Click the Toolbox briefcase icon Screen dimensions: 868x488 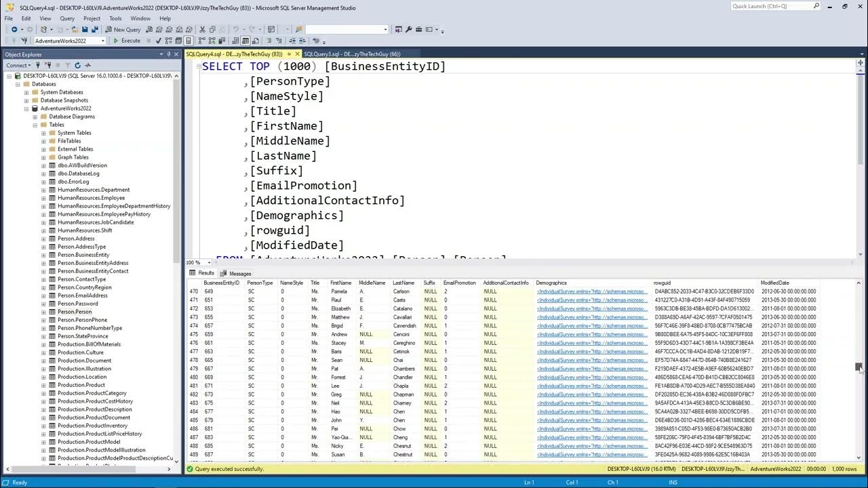pyautogui.click(x=418, y=30)
